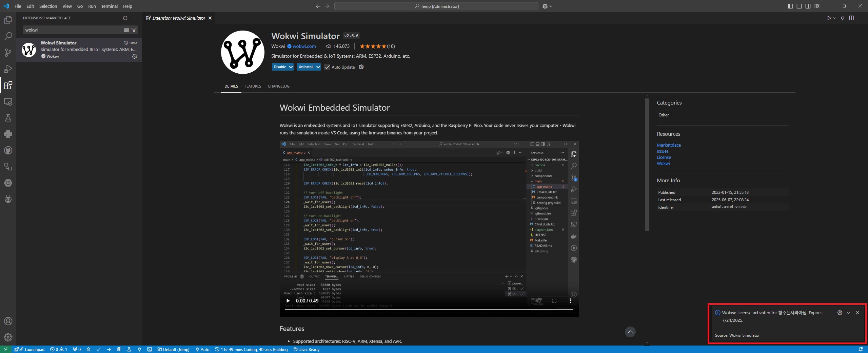
Task: Open editor more actions ellipsis
Action: [x=860, y=18]
